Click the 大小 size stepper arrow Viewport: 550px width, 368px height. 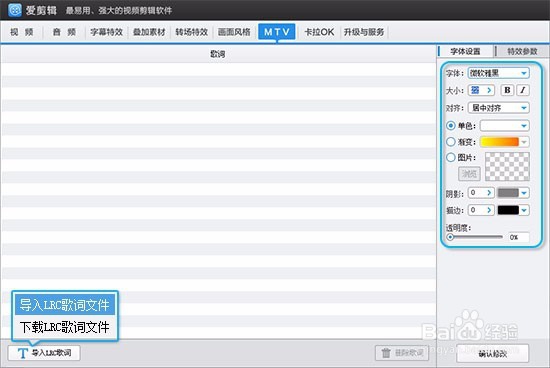[x=489, y=90]
